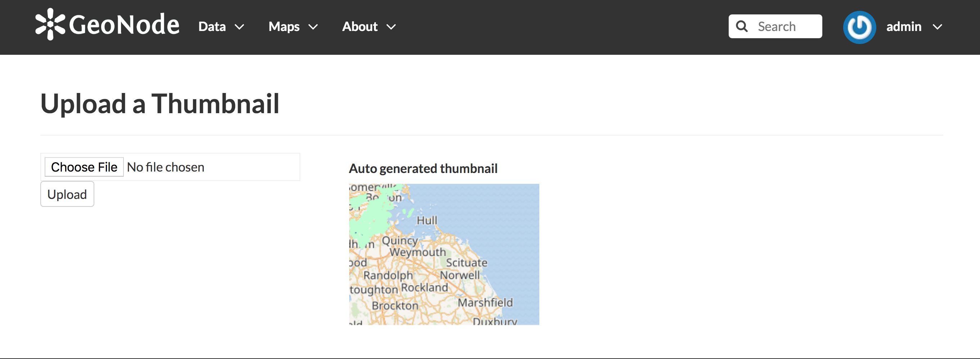
Task: Click the admin username label
Action: click(x=904, y=27)
